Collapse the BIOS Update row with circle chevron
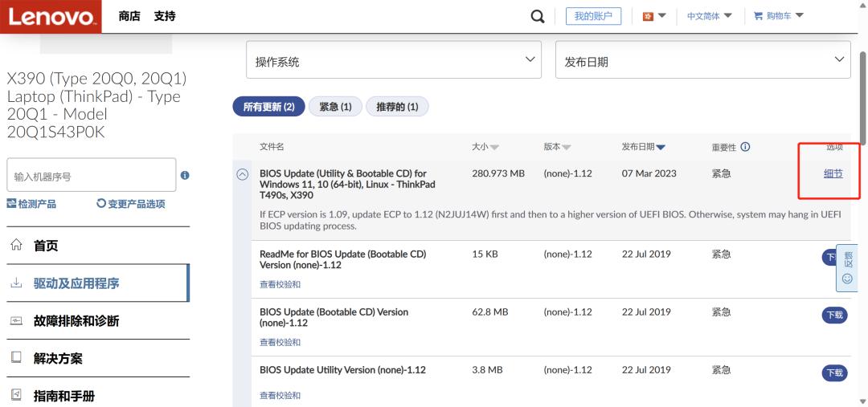Image resolution: width=868 pixels, height=407 pixels. [x=243, y=174]
